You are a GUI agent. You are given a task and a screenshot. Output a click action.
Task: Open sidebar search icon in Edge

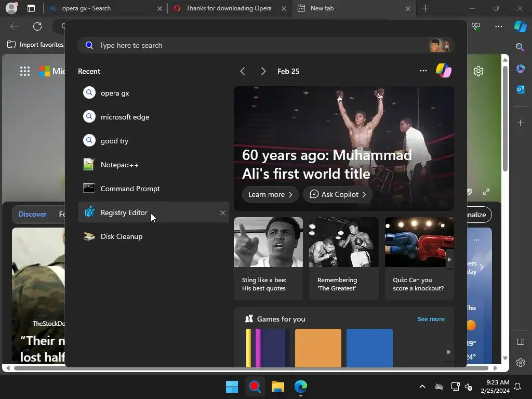pos(520,47)
